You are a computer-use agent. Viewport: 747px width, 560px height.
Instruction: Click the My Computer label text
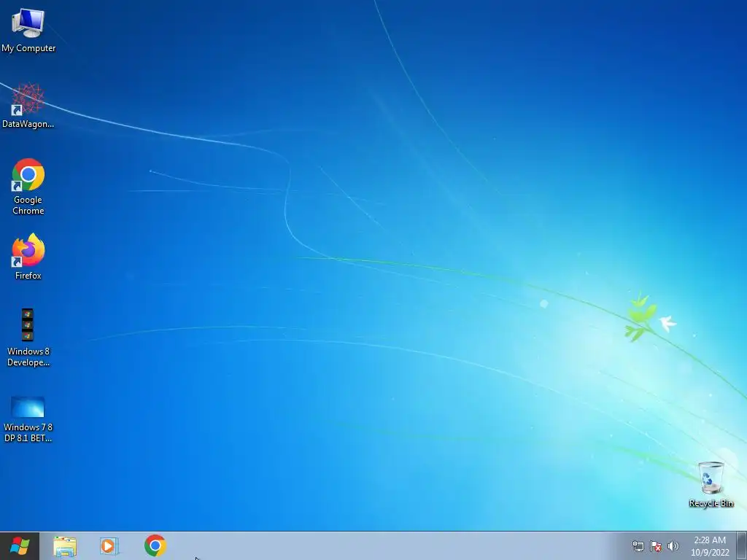click(x=28, y=48)
